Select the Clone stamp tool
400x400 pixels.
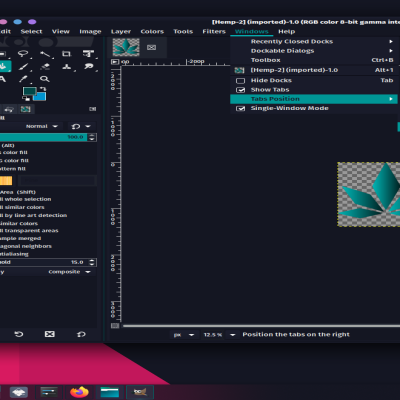[67, 66]
